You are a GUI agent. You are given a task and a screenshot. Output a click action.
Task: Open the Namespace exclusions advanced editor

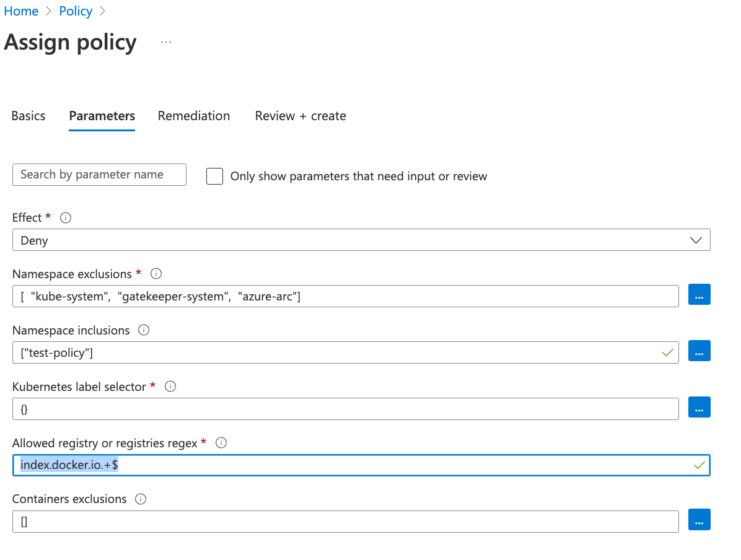tap(699, 295)
